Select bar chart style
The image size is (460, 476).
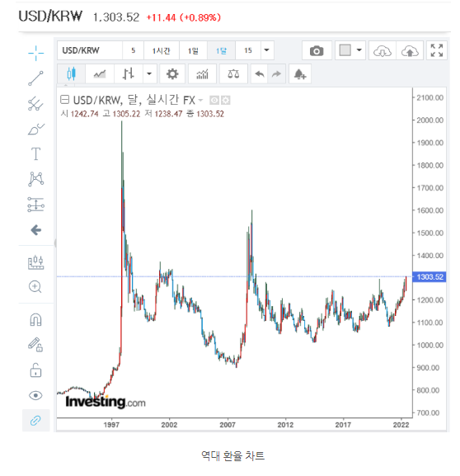pos(128,73)
